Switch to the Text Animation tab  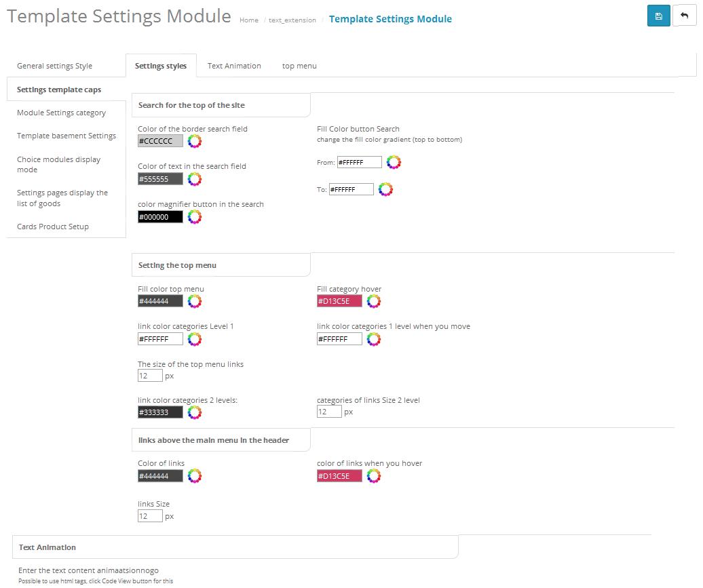coord(234,66)
